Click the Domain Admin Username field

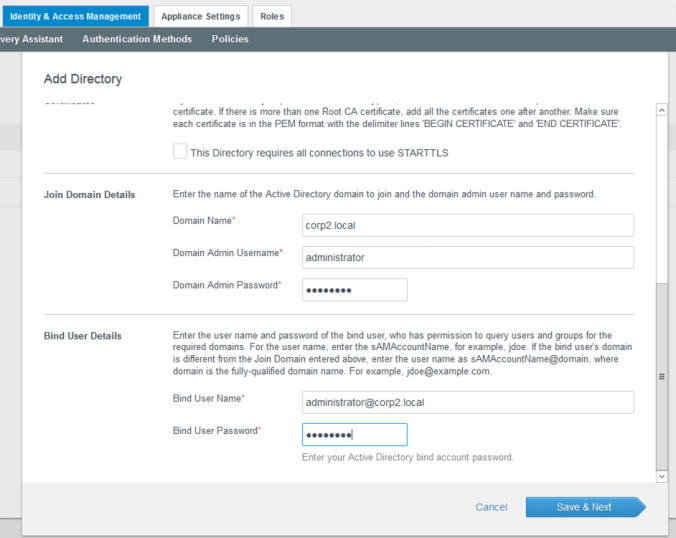[x=468, y=257]
